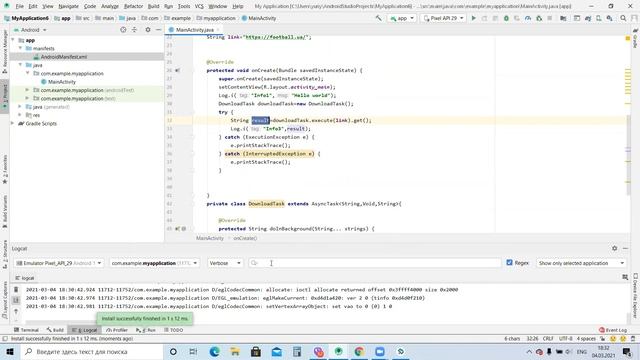Viewport: 640px width, 360px height.
Task: Open the Profiler tool window tab
Action: click(x=117, y=330)
